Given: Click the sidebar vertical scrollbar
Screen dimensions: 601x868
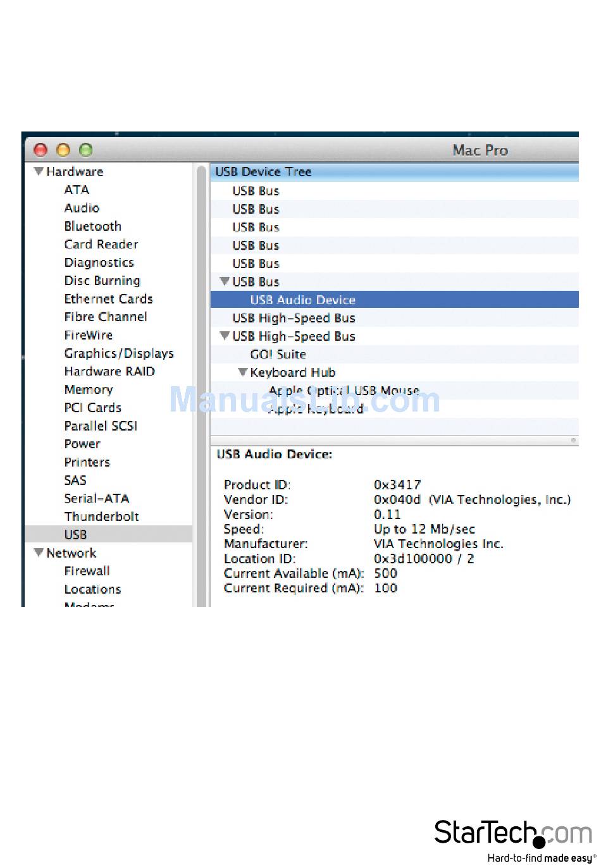Looking at the screenshot, I should pyautogui.click(x=202, y=386).
